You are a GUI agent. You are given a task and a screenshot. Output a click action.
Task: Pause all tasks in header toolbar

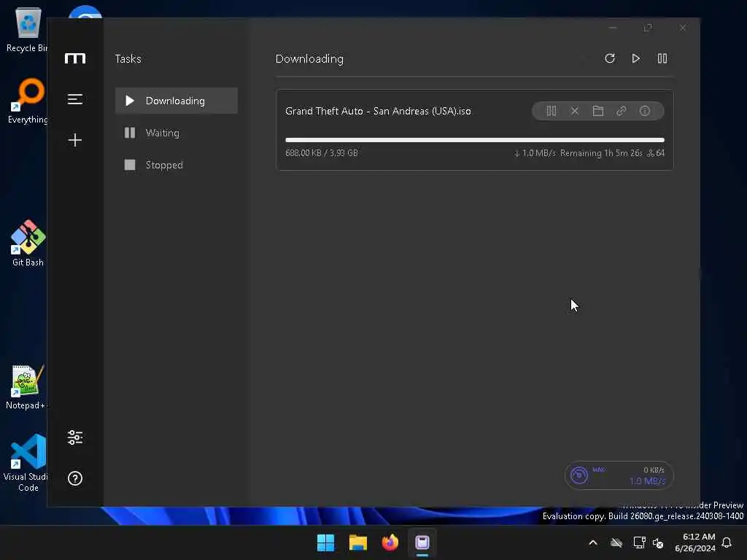point(662,58)
